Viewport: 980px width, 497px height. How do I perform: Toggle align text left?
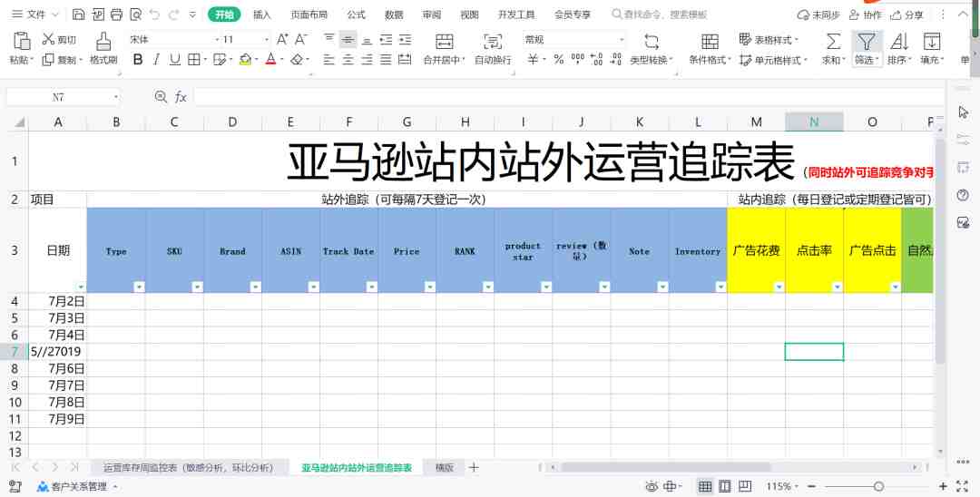tap(329, 59)
